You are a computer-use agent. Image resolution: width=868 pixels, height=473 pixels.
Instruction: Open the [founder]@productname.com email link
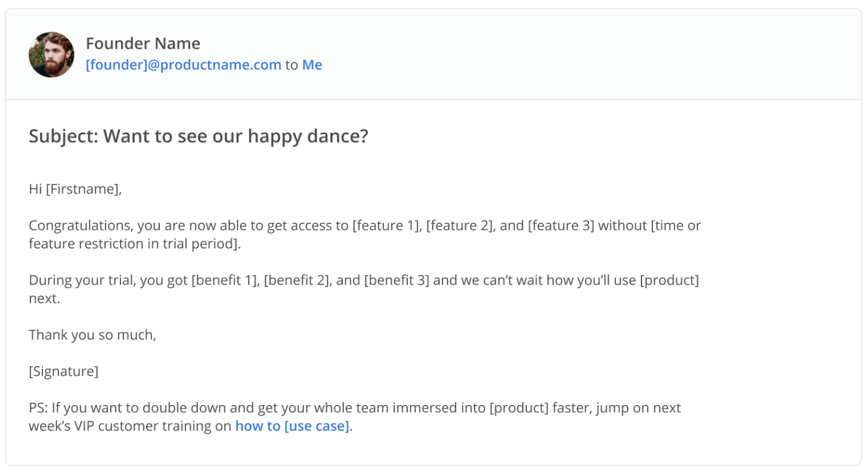[184, 65]
